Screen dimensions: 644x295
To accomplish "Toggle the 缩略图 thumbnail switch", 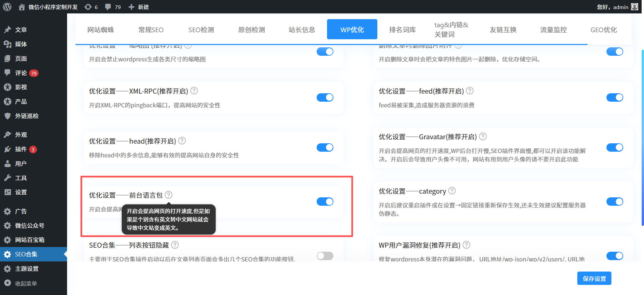I will pos(325,52).
